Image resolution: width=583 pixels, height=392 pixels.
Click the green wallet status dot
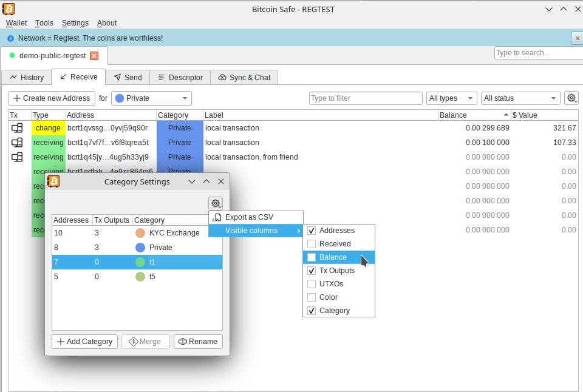click(x=12, y=55)
